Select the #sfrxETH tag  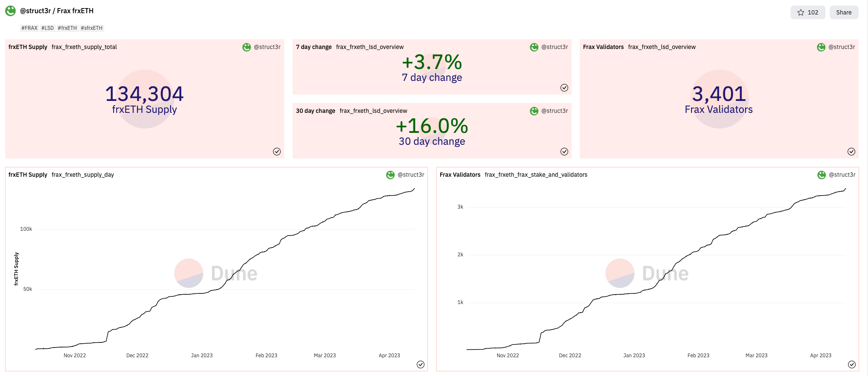(x=92, y=28)
